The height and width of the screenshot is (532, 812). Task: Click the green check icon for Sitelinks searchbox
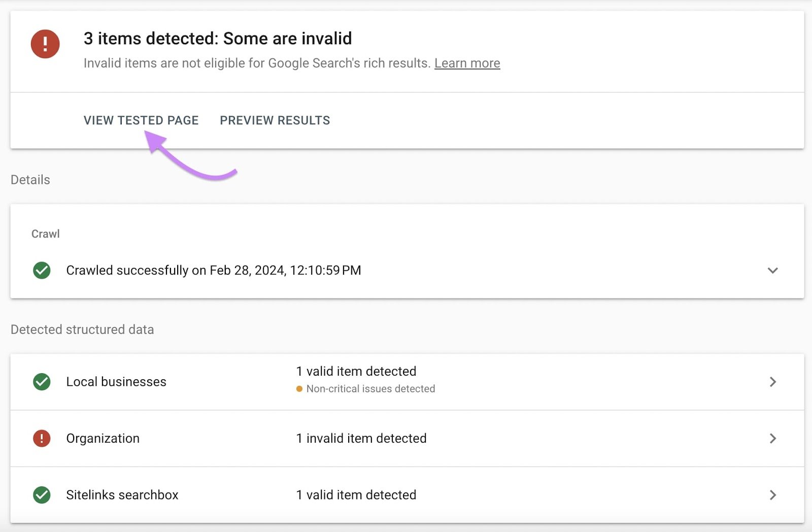point(41,495)
